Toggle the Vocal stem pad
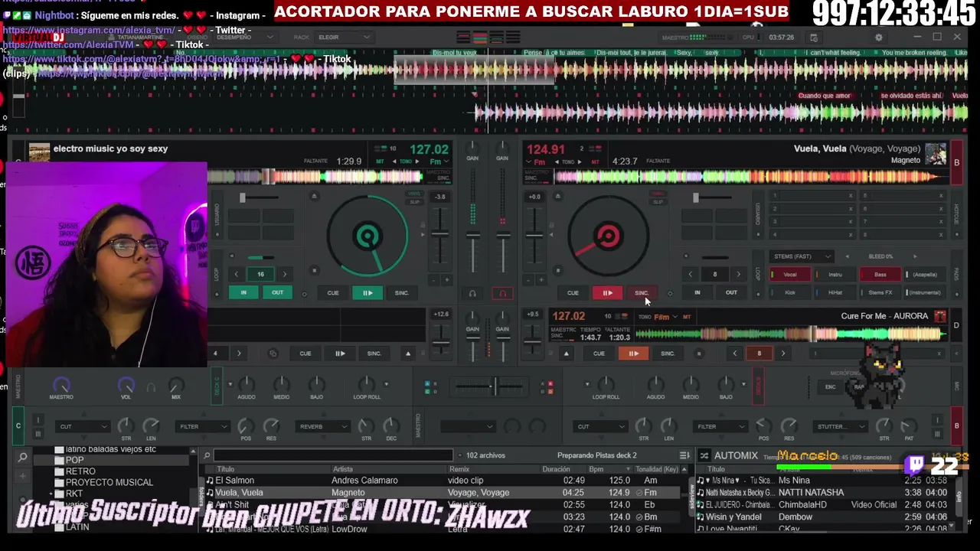 click(x=789, y=275)
